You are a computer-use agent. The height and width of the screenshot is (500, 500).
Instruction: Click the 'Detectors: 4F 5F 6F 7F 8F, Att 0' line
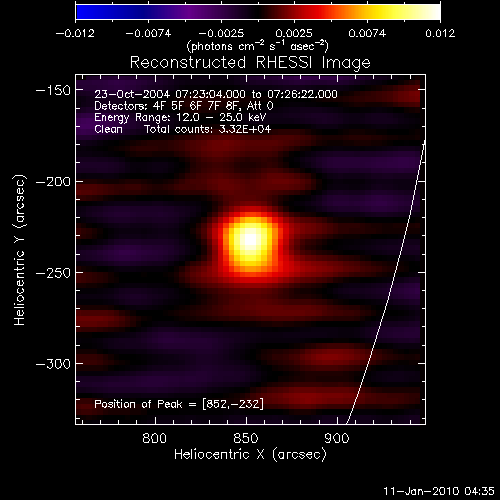coord(184,106)
